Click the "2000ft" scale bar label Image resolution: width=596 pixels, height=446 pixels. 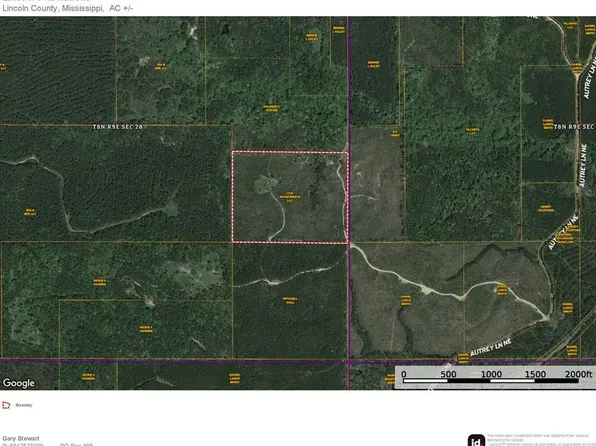(579, 374)
